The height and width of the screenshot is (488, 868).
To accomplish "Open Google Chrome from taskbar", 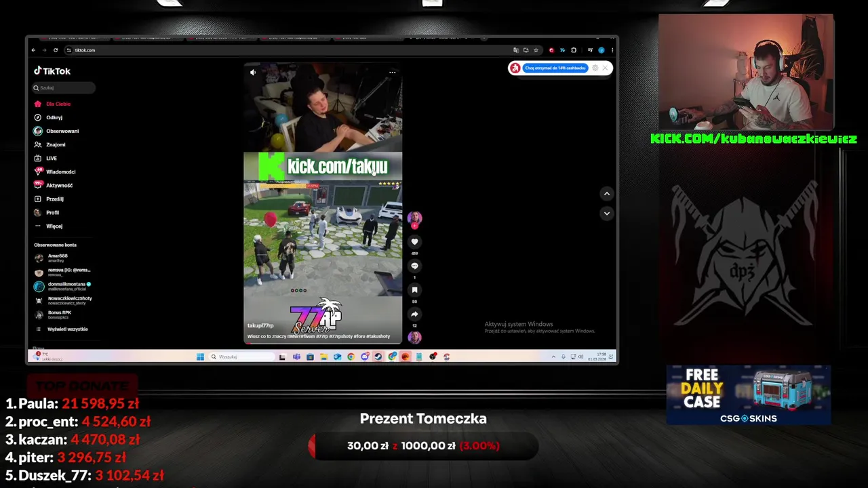I will pyautogui.click(x=351, y=357).
